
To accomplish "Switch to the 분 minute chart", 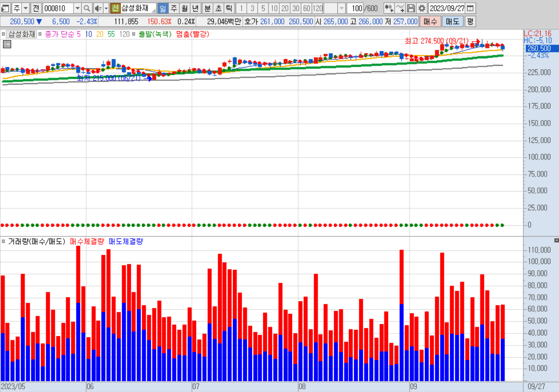I will pos(207,8).
